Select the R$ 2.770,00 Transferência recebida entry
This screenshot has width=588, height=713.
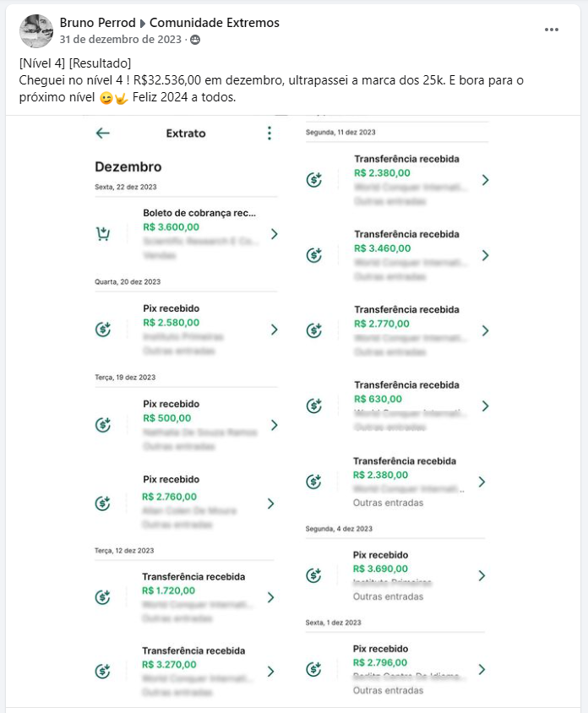(397, 330)
